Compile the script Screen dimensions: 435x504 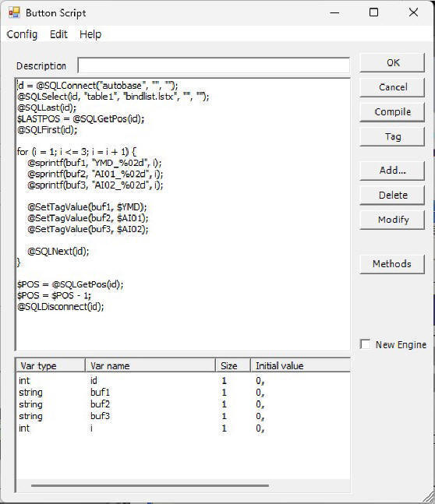pyautogui.click(x=392, y=112)
